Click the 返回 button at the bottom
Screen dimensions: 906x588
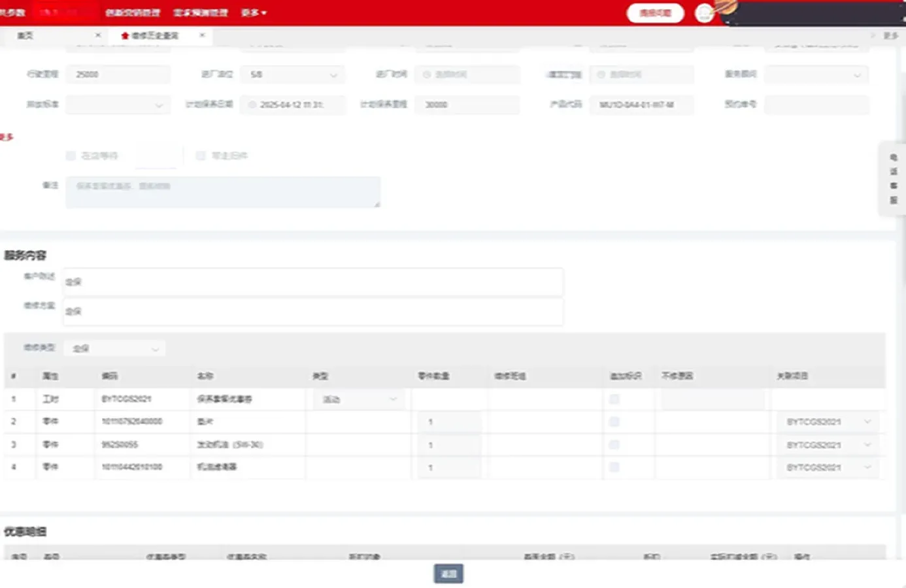(x=448, y=574)
